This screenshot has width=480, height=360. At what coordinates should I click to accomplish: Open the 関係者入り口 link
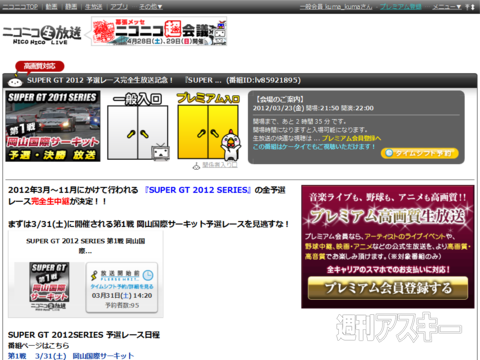220,165
